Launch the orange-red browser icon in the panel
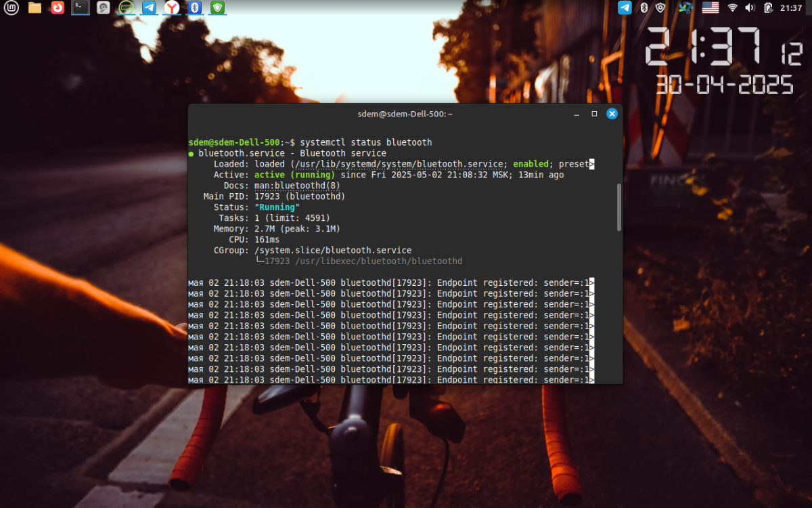Screen dimensions: 812x508 (x=58, y=7)
